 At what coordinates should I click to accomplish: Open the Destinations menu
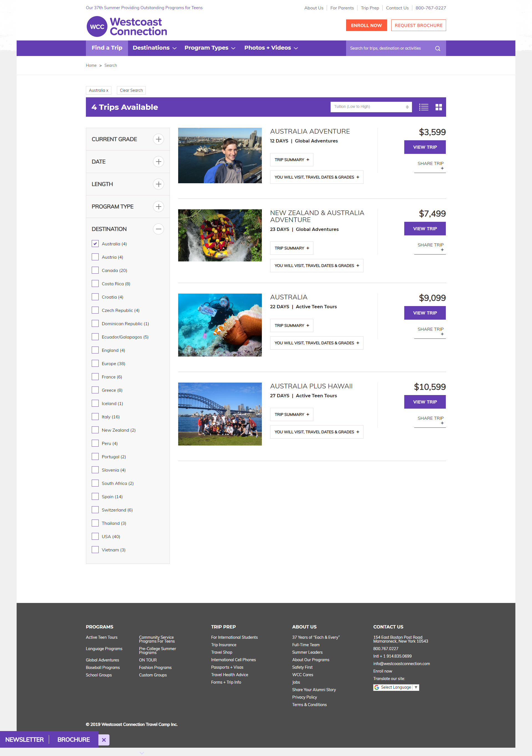pyautogui.click(x=154, y=48)
